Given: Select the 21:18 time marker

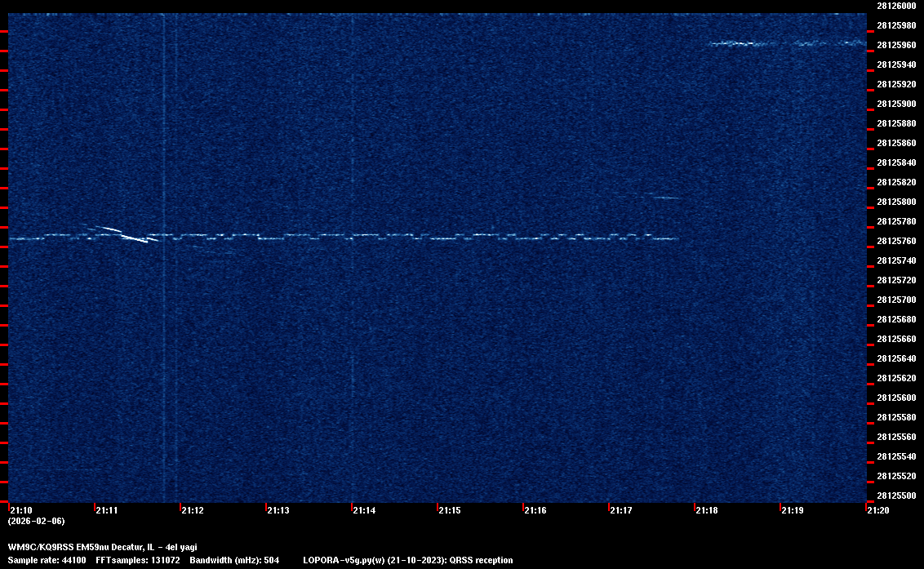Looking at the screenshot, I should (x=706, y=510).
